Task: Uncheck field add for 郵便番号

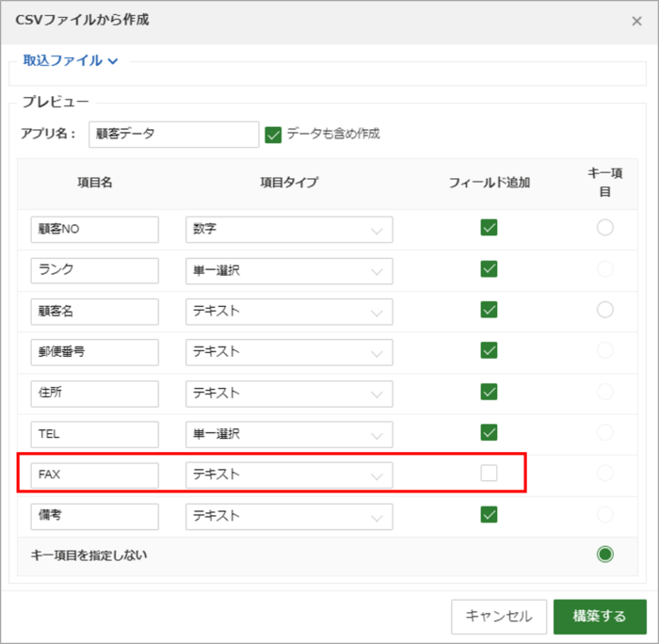Action: pyautogui.click(x=489, y=349)
